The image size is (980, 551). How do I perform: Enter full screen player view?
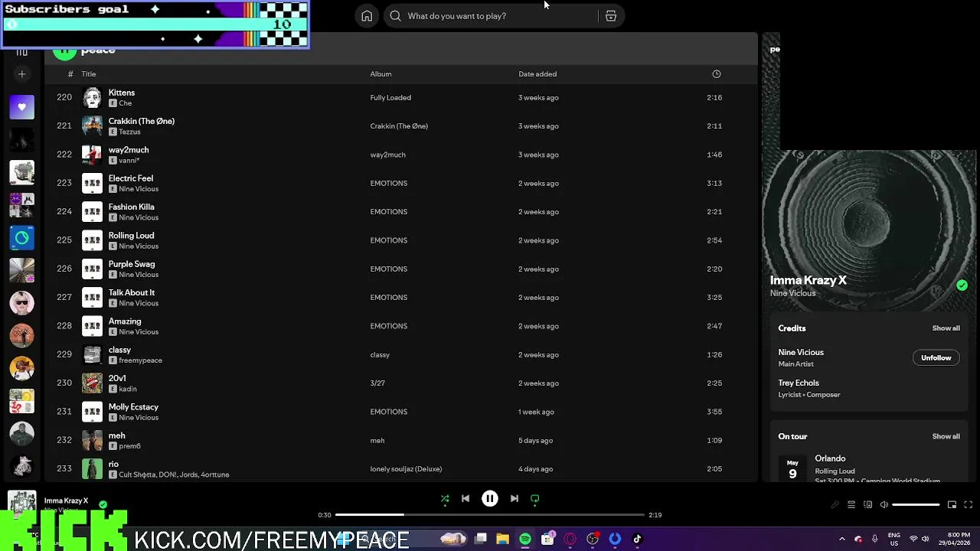coord(969,505)
